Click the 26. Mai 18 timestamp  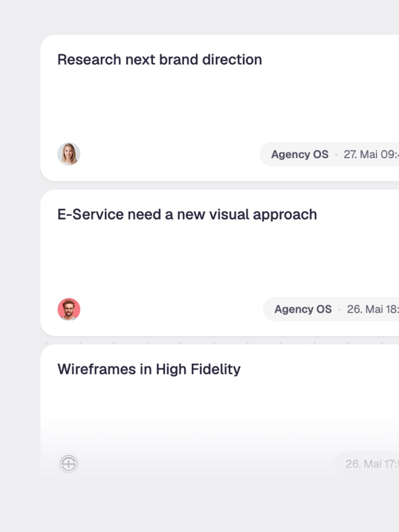373,309
